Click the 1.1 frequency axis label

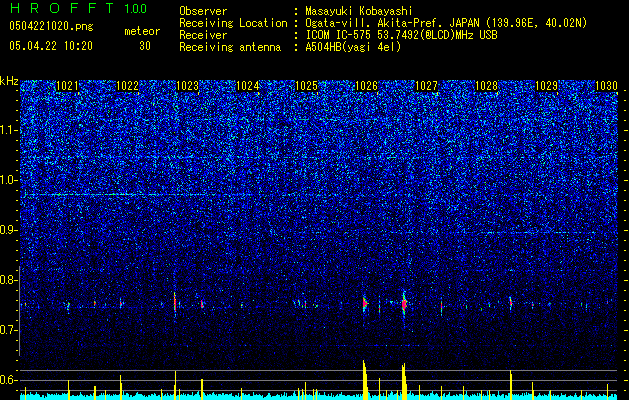[x=9, y=130]
